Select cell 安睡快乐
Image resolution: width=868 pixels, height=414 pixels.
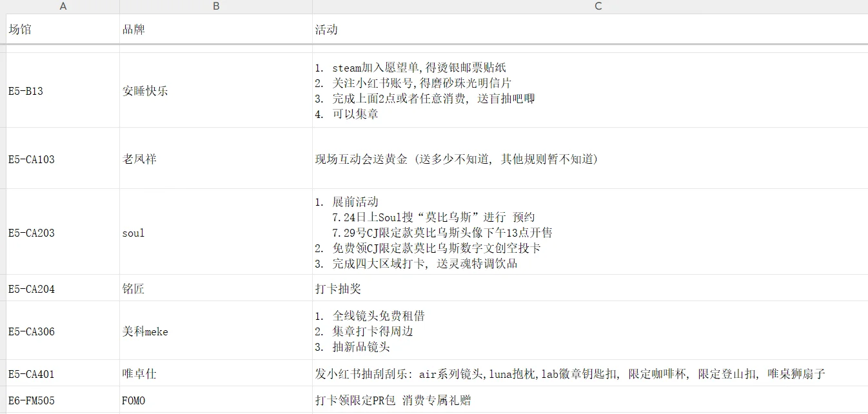click(216, 90)
